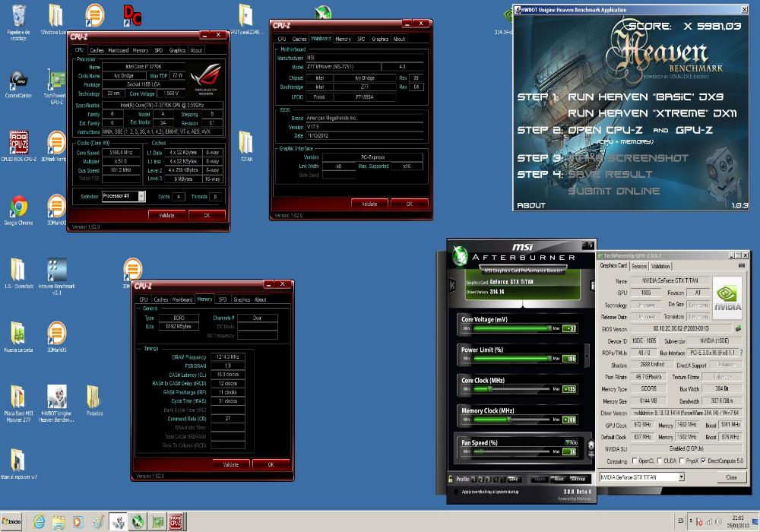Open the Placa Base MSI Mpower Z77 folder
Screen dimensions: 760x532
point(18,403)
